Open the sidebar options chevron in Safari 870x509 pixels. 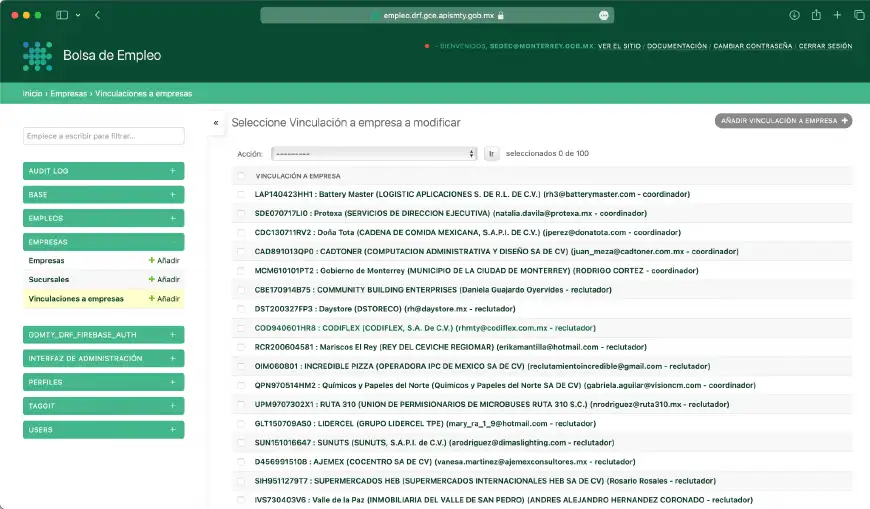[78, 15]
